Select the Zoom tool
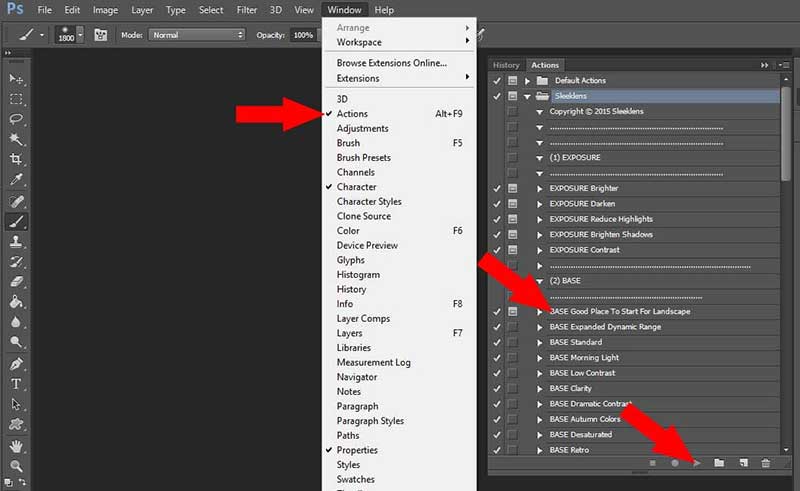This screenshot has width=800, height=491. [x=16, y=466]
